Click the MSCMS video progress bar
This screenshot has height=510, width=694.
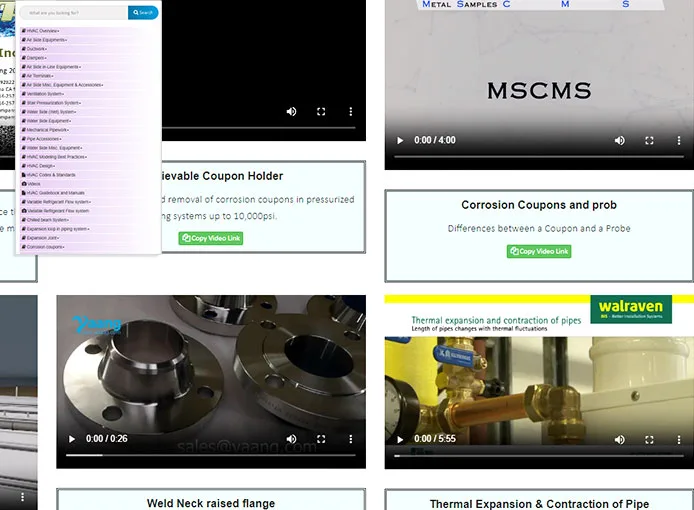538,157
